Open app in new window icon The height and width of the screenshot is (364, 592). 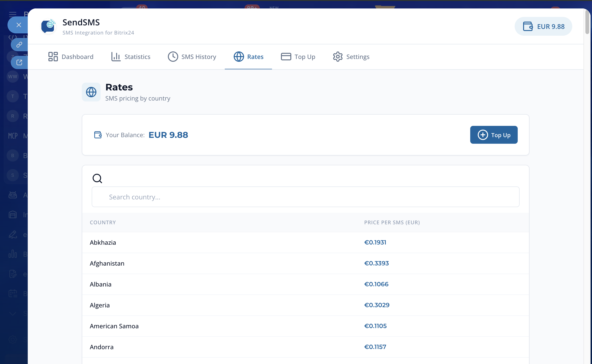click(19, 63)
